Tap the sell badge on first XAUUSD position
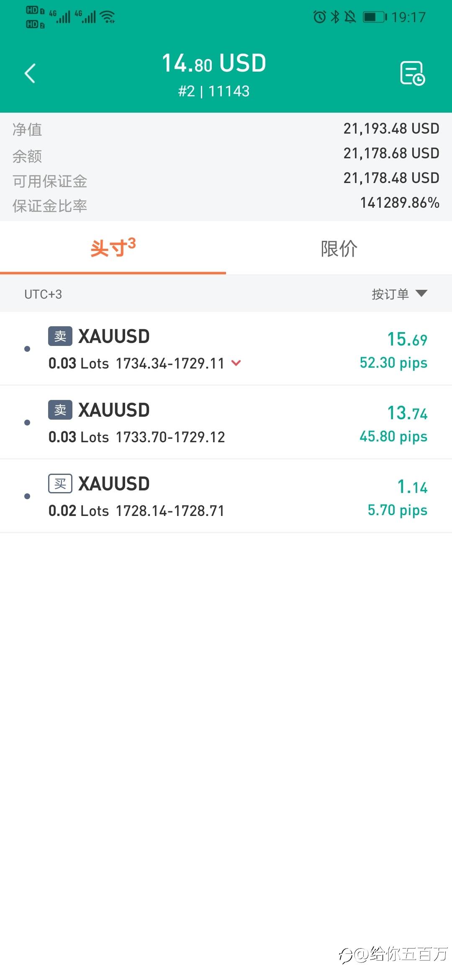452x980 pixels. click(x=60, y=336)
